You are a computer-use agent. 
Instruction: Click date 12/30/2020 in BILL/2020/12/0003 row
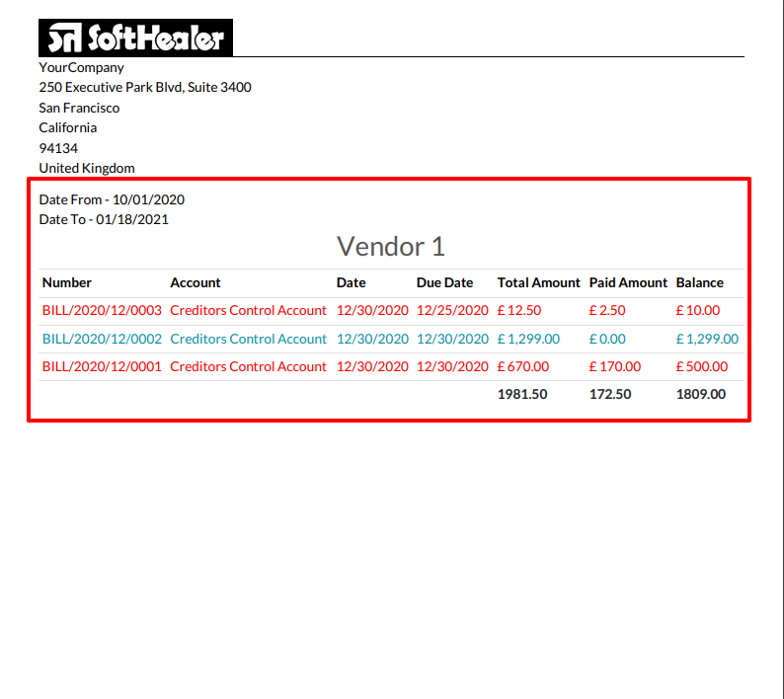(372, 310)
